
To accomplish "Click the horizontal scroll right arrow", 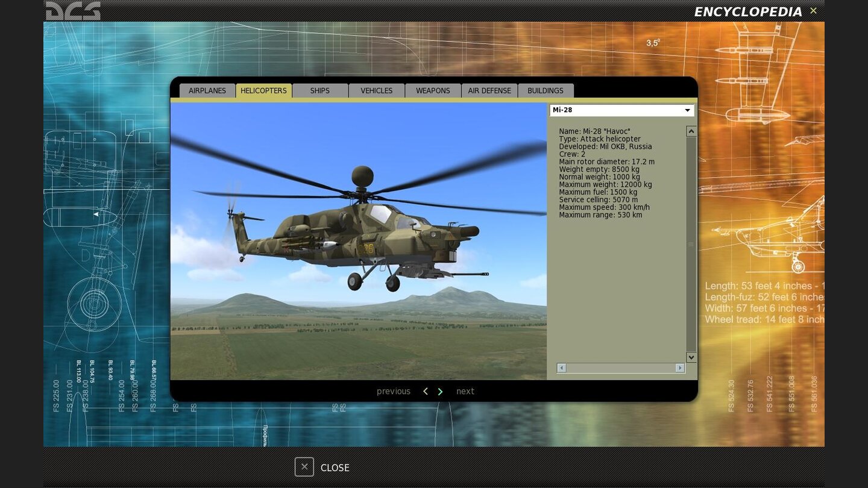I will point(680,368).
